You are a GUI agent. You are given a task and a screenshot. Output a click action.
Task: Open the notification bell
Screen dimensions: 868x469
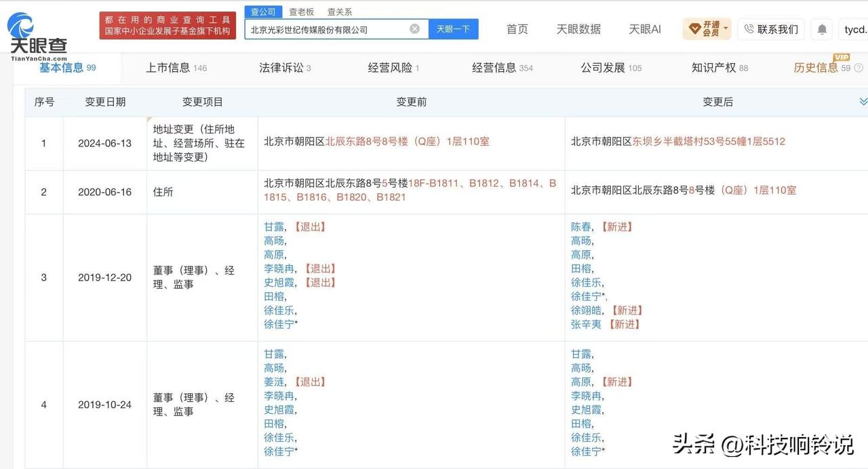point(822,30)
